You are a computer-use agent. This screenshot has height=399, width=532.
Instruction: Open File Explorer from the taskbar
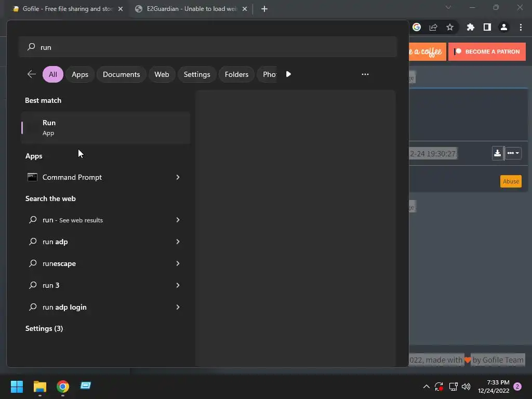point(39,386)
